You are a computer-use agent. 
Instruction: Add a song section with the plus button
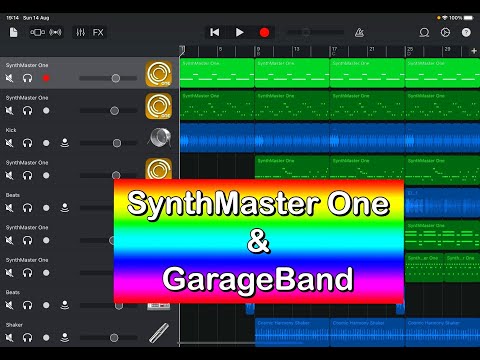pyautogui.click(x=474, y=51)
